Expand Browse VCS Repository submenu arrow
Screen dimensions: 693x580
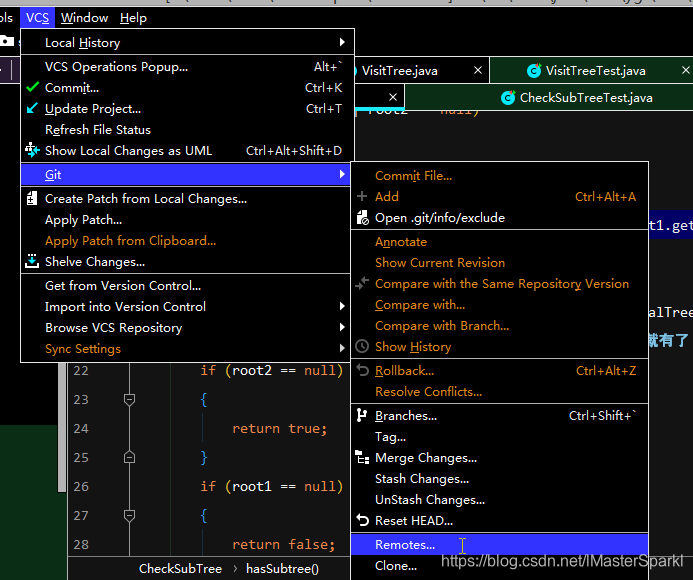click(342, 327)
